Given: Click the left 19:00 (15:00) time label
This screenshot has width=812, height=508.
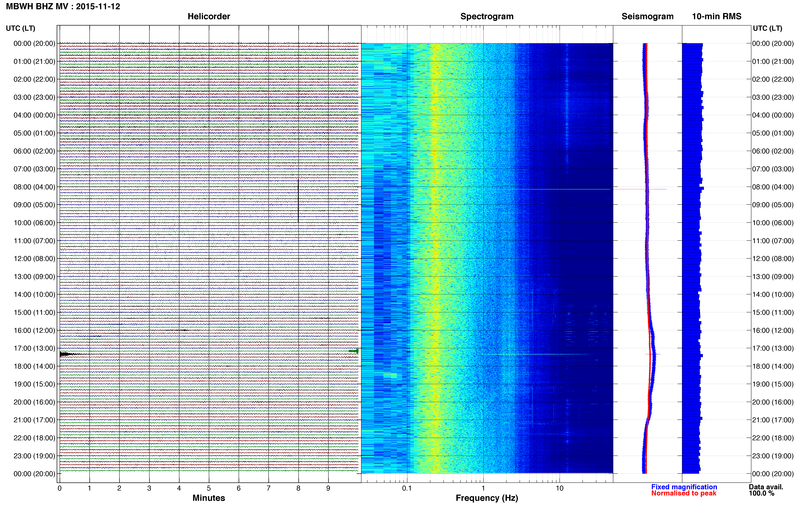Looking at the screenshot, I should pyautogui.click(x=34, y=384).
